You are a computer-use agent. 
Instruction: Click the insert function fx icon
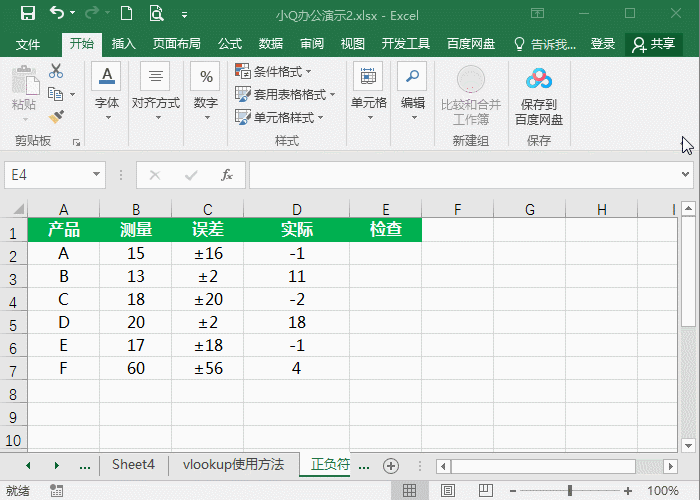pyautogui.click(x=226, y=175)
